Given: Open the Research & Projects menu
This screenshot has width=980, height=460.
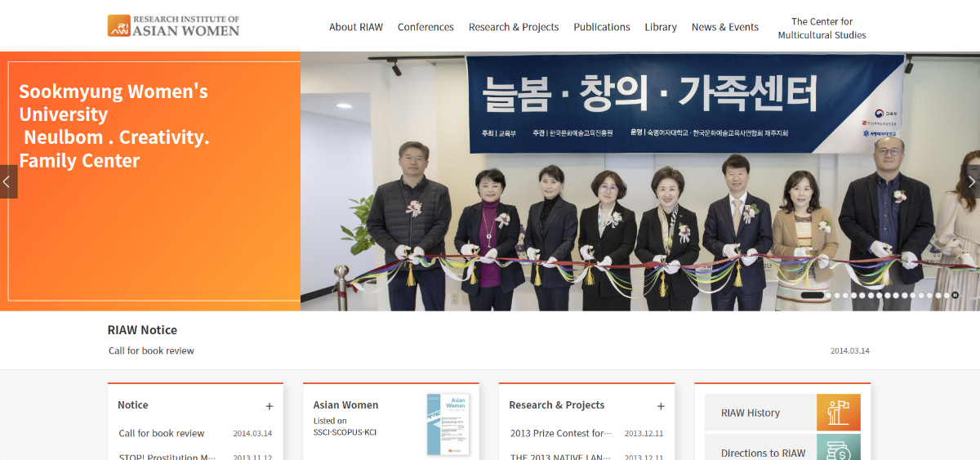Looking at the screenshot, I should pyautogui.click(x=514, y=27).
